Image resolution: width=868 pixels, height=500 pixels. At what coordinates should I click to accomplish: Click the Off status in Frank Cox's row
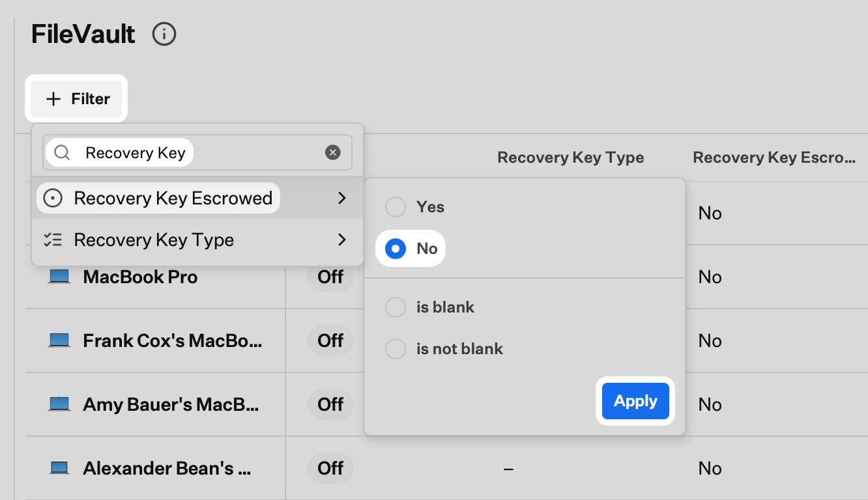click(330, 340)
